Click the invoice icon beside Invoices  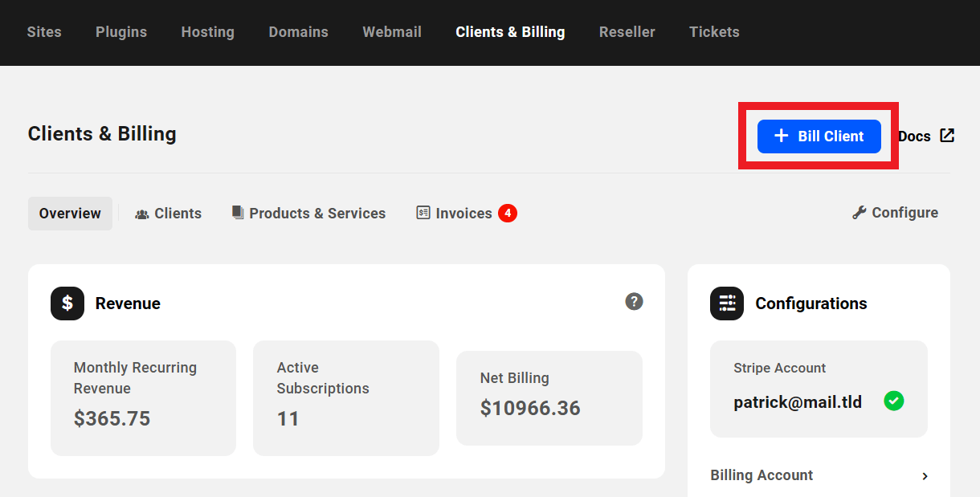point(423,213)
